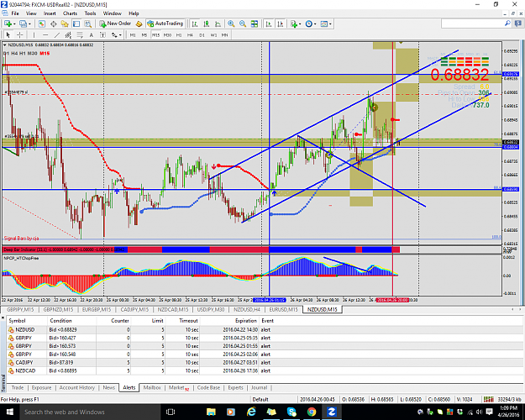525x420 pixels.
Task: Switch to H4 timeframe
Action: 190,34
